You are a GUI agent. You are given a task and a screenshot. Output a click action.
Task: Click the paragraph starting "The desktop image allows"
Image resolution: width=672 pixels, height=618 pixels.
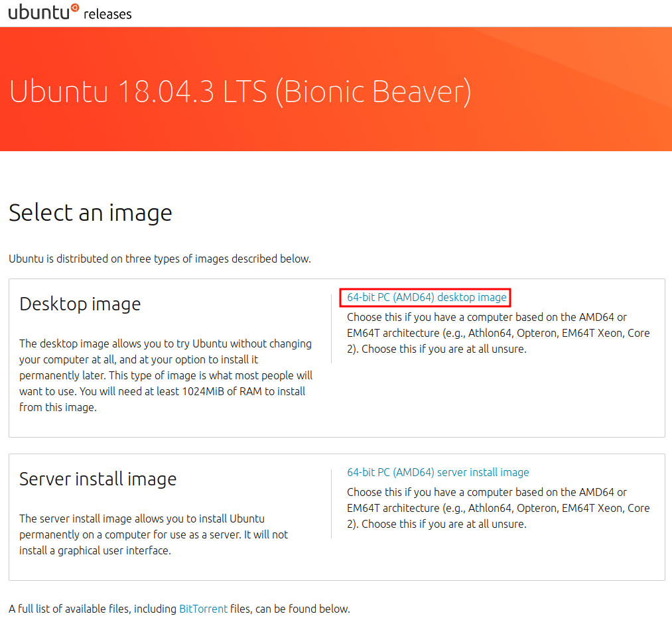[x=167, y=375]
